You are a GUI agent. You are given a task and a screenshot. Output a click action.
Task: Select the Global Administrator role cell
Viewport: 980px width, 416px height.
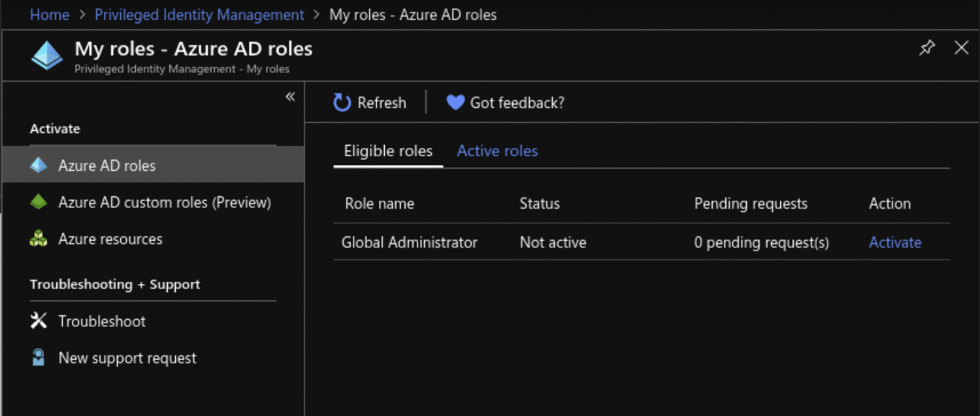pyautogui.click(x=410, y=243)
